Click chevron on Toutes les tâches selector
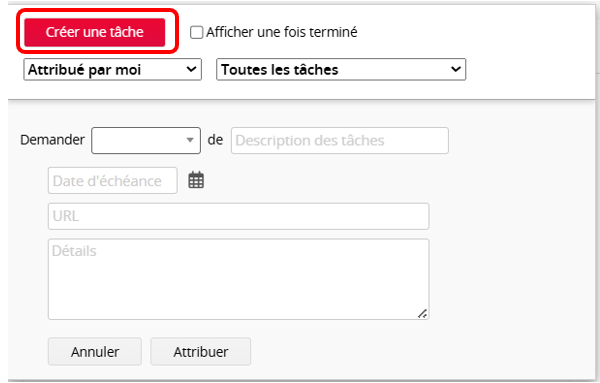This screenshot has width=600, height=383. (455, 69)
